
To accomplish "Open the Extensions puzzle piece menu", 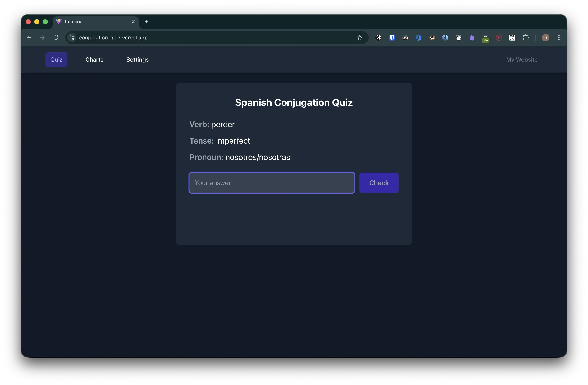I will point(526,38).
